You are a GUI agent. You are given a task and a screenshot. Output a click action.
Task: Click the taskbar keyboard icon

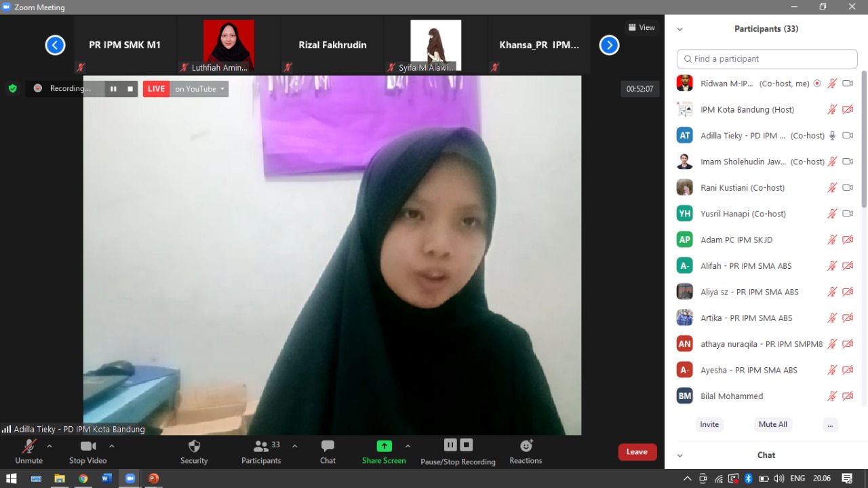[x=36, y=478]
